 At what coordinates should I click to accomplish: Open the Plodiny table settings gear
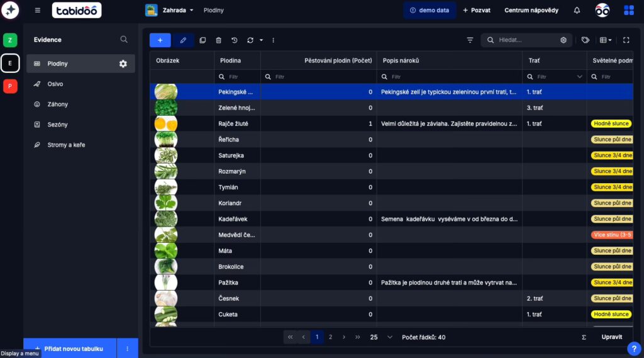[123, 64]
